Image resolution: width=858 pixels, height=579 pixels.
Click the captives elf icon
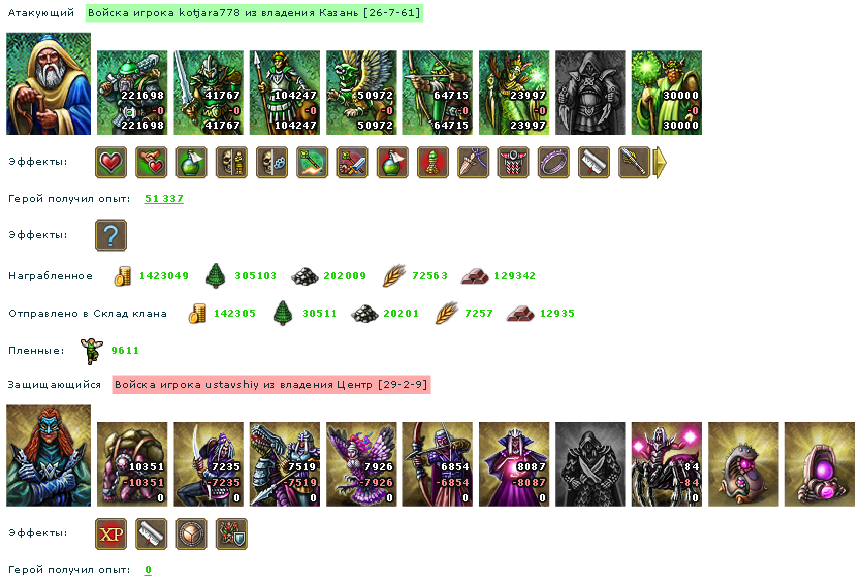pyautogui.click(x=91, y=351)
